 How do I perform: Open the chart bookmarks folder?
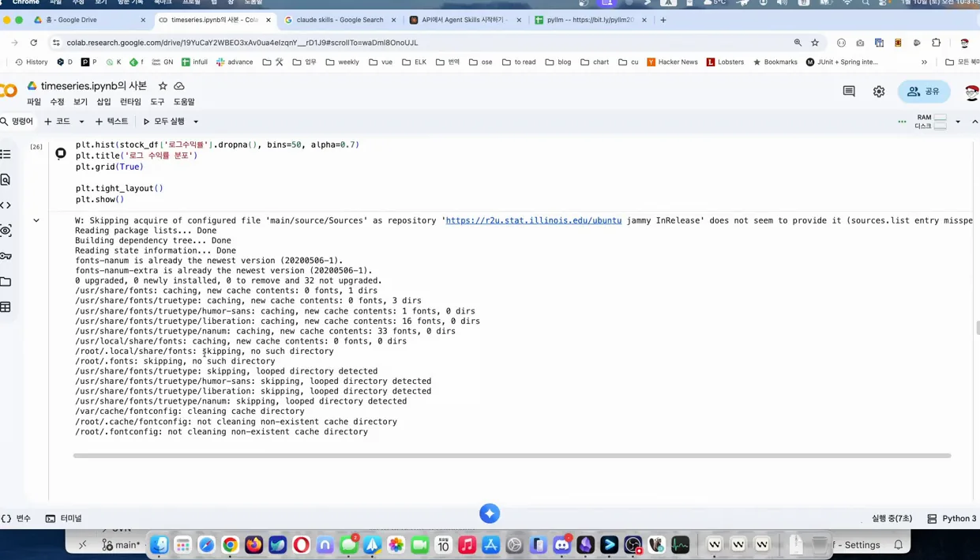(x=595, y=62)
